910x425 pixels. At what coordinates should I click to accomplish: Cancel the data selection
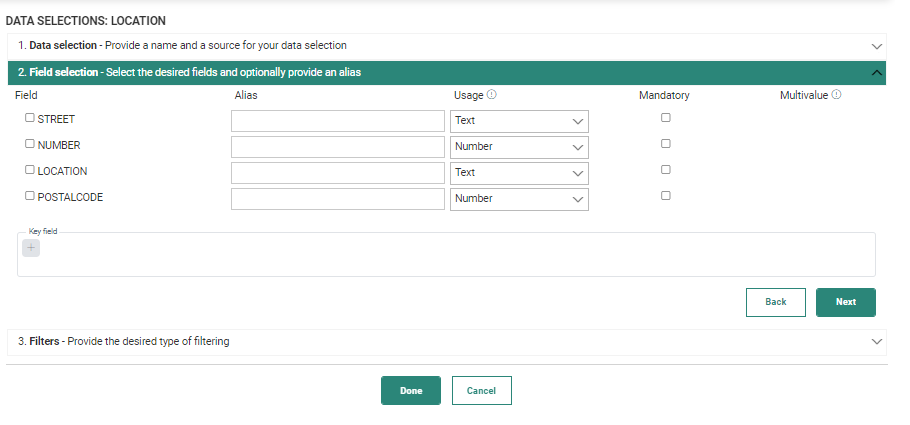[x=481, y=391]
